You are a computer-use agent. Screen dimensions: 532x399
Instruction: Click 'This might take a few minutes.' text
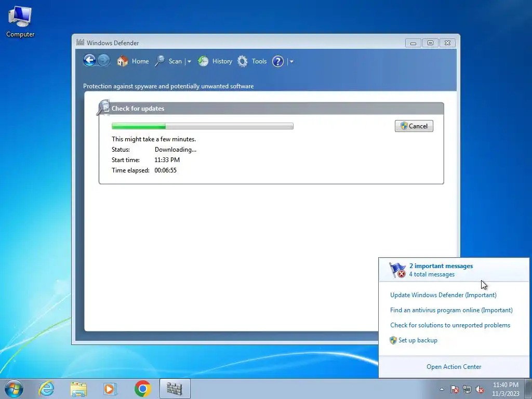point(154,139)
